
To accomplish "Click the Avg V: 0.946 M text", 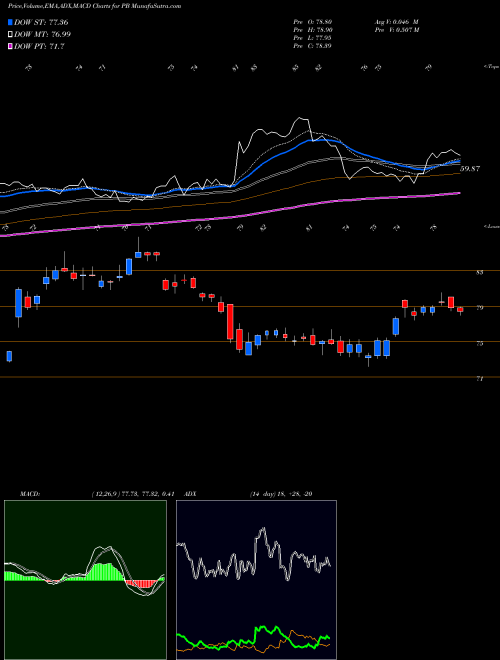I will pos(396,21).
